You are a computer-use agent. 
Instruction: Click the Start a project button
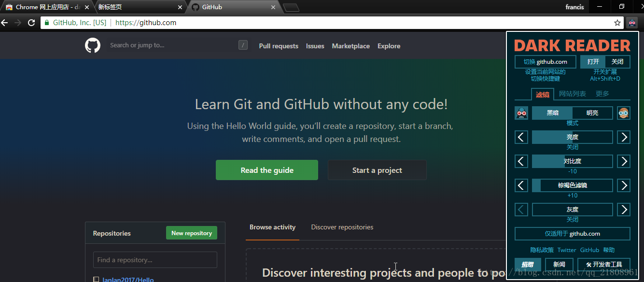pos(377,170)
